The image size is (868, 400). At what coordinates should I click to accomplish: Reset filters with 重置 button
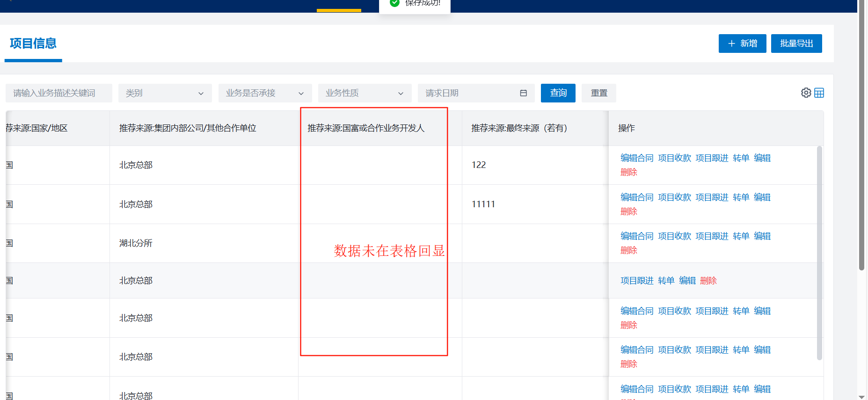pos(599,93)
